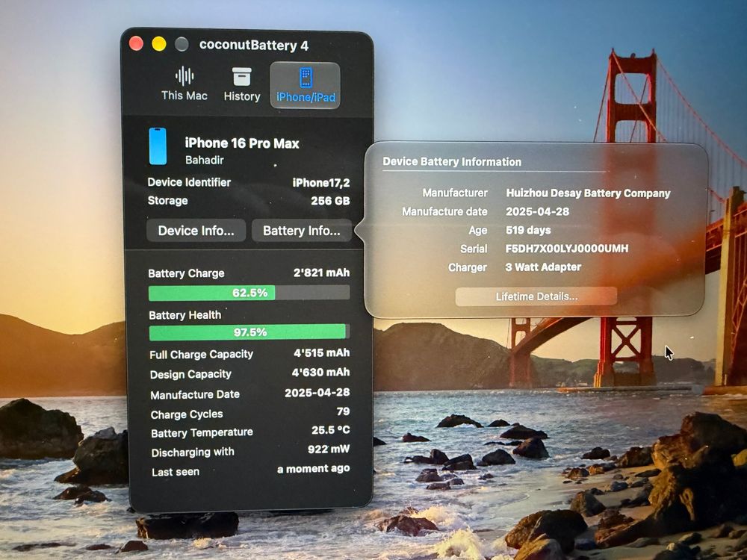Switch to the History tab

[242, 85]
